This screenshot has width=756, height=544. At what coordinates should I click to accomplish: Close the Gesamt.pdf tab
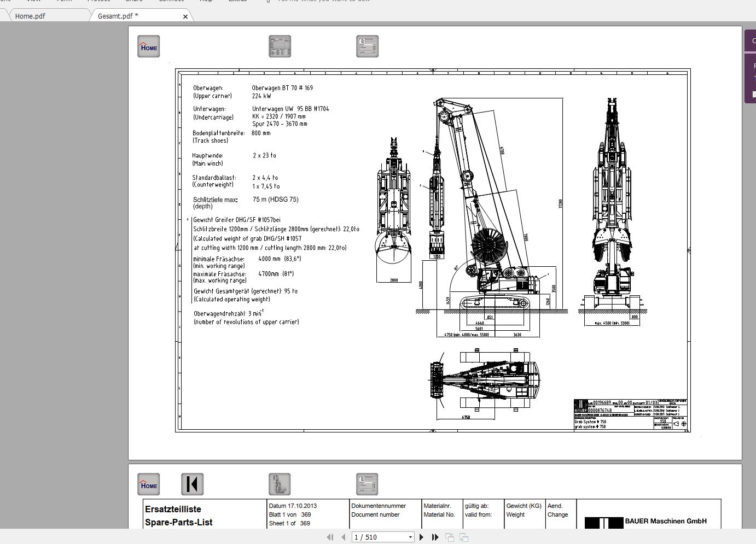pos(185,16)
